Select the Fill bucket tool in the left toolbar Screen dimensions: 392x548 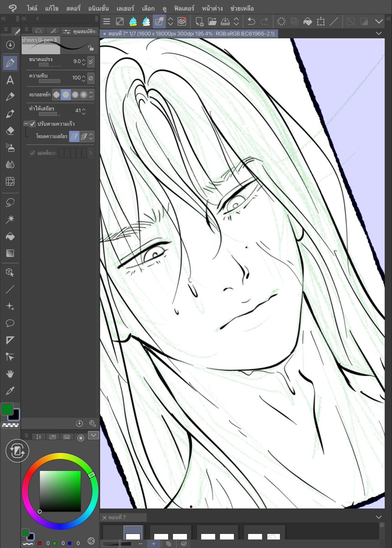pyautogui.click(x=10, y=236)
